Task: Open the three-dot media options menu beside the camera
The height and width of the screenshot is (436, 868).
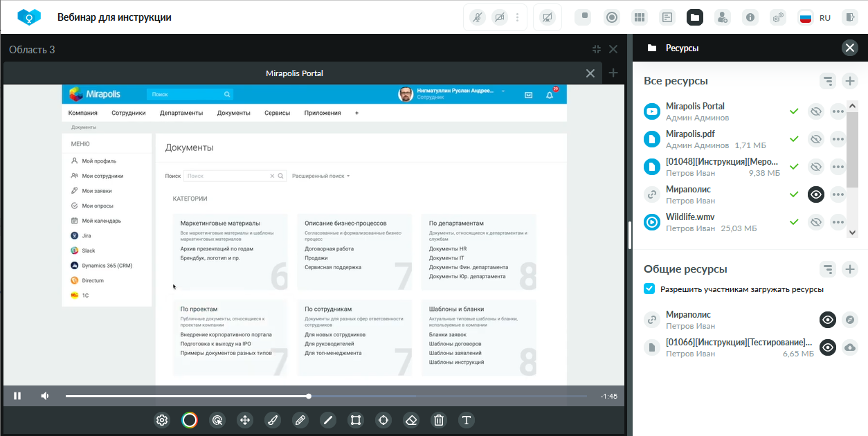Action: point(517,17)
